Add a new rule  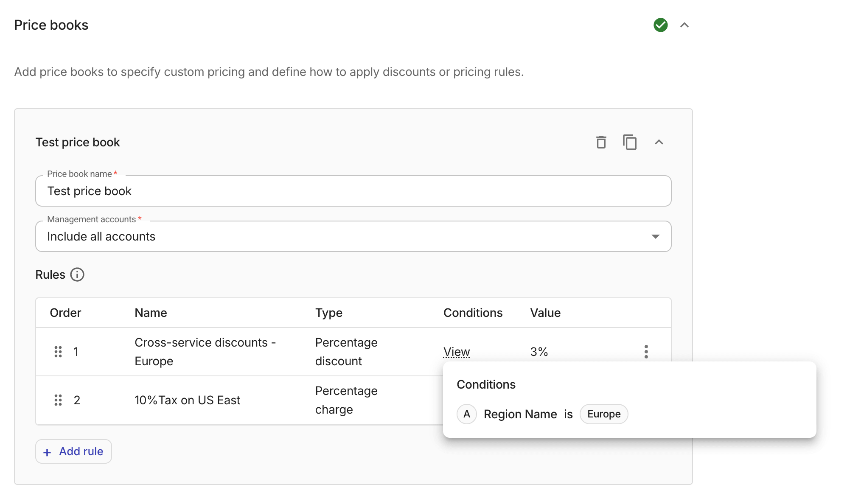coord(73,451)
